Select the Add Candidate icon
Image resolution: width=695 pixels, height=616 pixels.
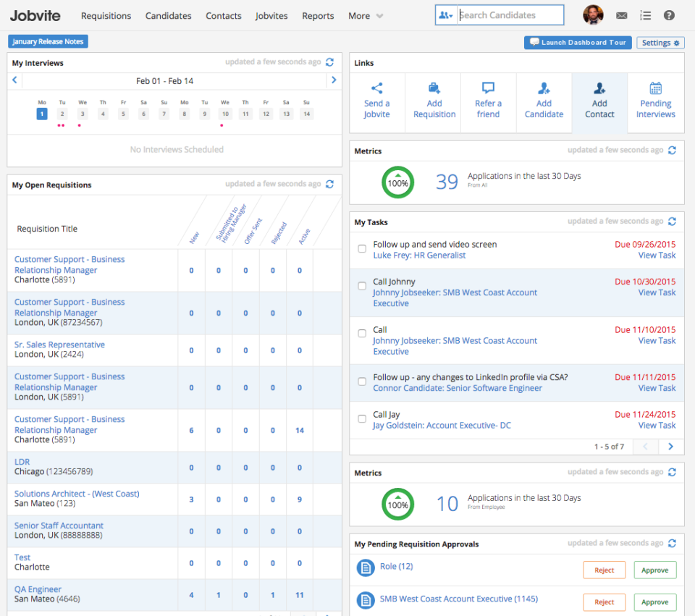point(544,90)
